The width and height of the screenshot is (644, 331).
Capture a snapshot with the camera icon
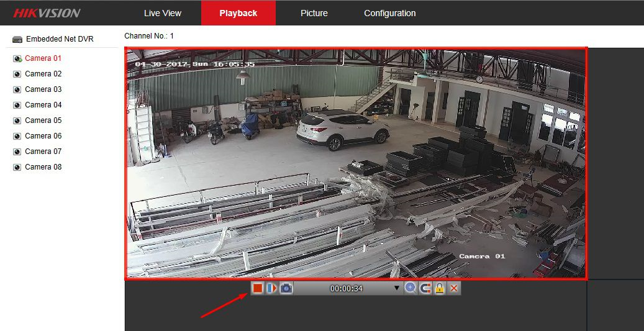[286, 288]
